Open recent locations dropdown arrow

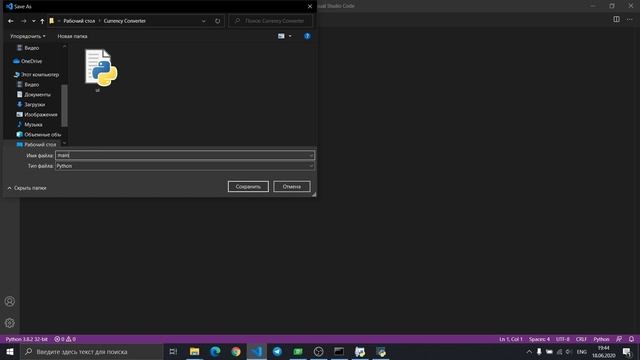(33, 21)
